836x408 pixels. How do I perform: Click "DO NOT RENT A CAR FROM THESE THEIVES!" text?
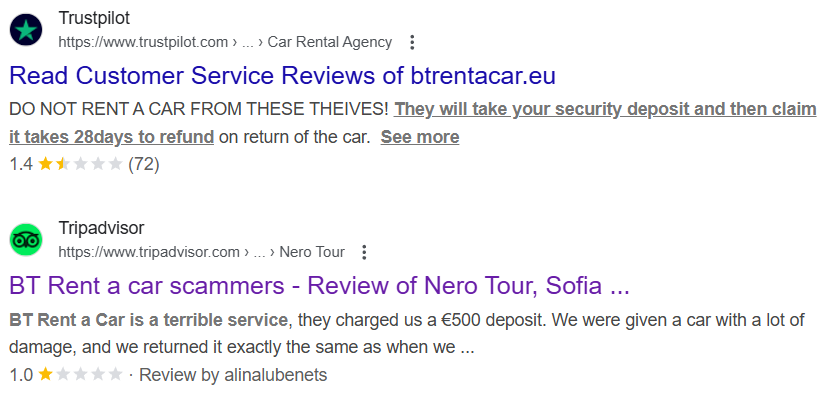[x=199, y=109]
